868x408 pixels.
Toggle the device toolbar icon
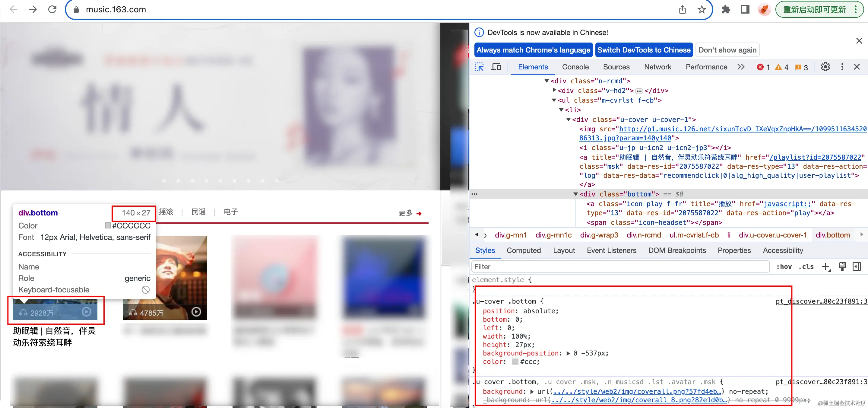[496, 67]
